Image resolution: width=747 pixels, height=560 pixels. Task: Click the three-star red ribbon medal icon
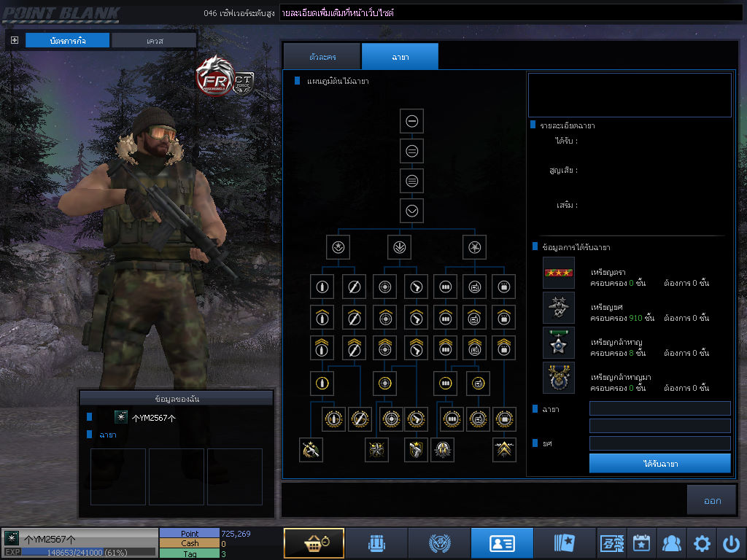pyautogui.click(x=558, y=273)
